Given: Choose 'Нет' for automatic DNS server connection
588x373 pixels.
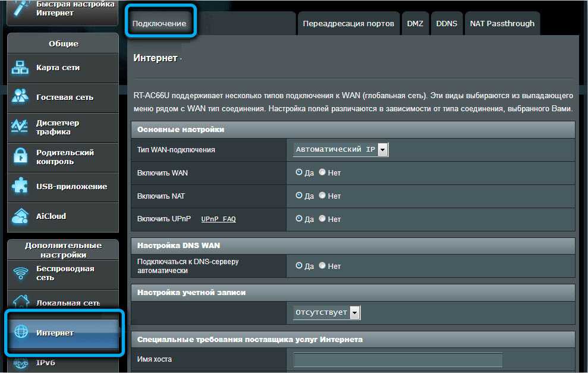Looking at the screenshot, I should coord(322,266).
